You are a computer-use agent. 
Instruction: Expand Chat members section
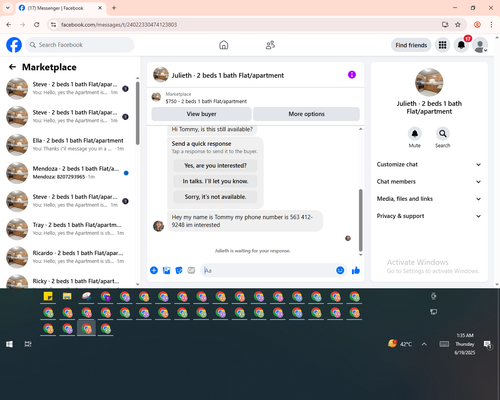pos(429,182)
